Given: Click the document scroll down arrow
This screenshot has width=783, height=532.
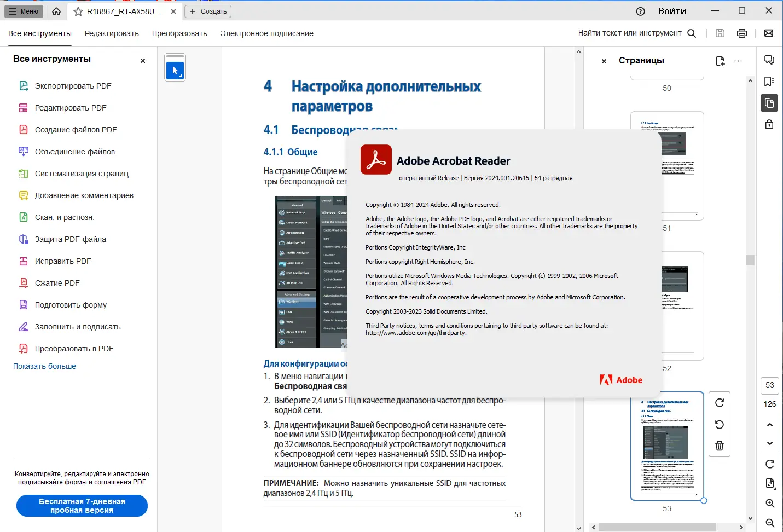Looking at the screenshot, I should click(x=578, y=528).
